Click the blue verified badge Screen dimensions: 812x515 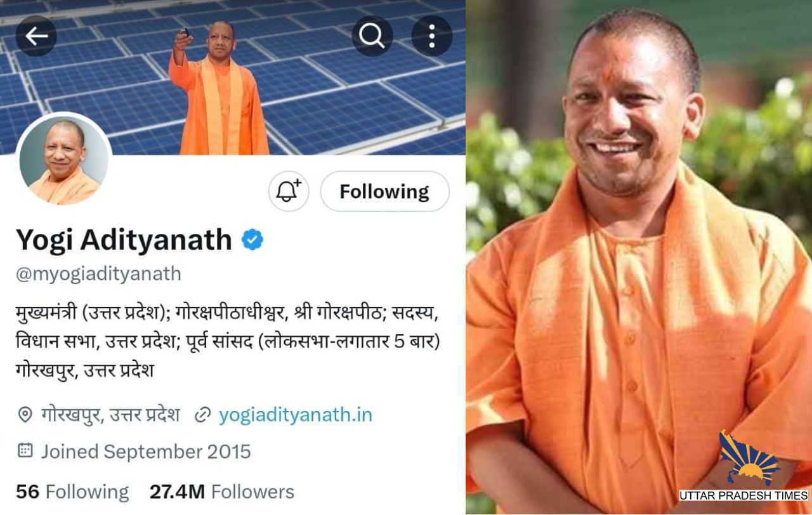252,240
